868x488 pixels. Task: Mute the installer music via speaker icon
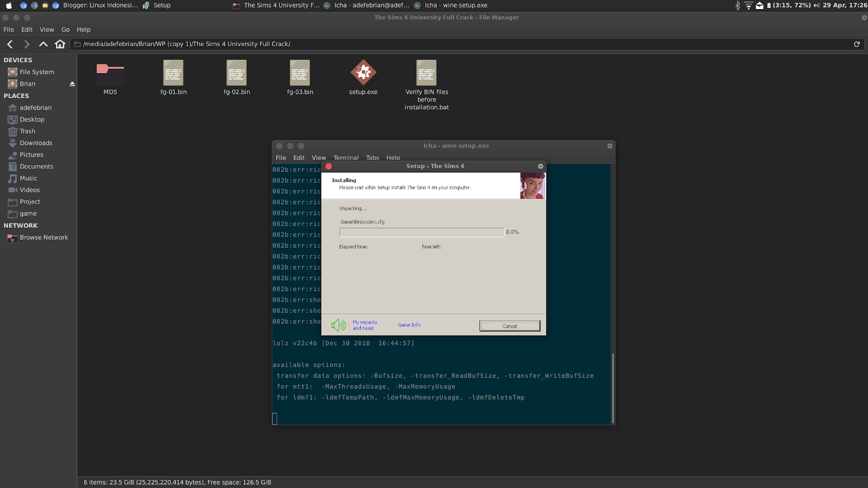coord(339,325)
